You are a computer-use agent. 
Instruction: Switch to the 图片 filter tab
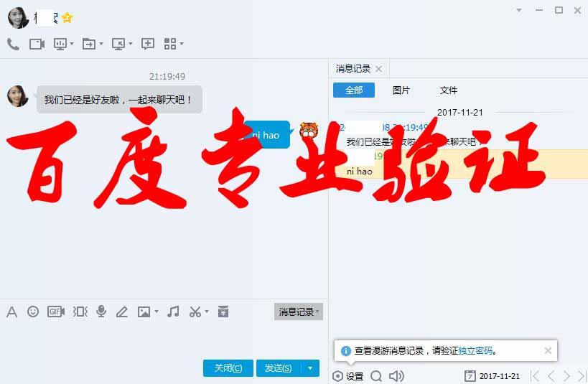[401, 90]
